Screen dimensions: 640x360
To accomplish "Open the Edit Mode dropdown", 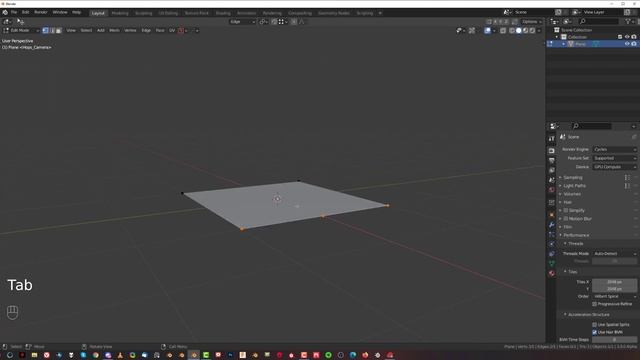I will [x=21, y=30].
